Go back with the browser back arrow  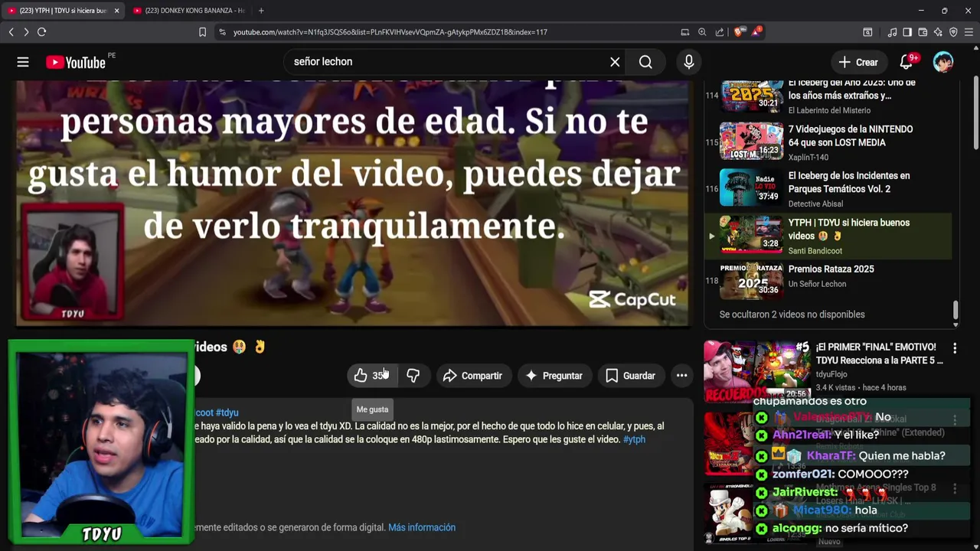click(11, 32)
